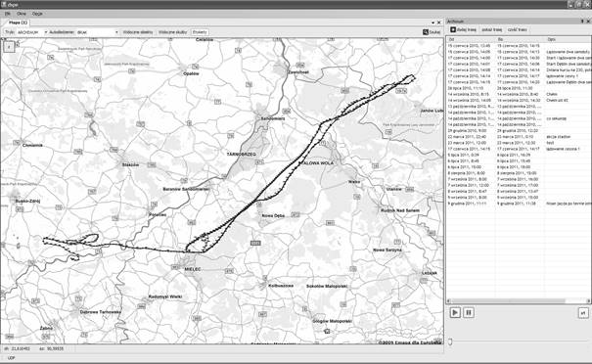Click the x1 playback speed button

[x=583, y=313]
